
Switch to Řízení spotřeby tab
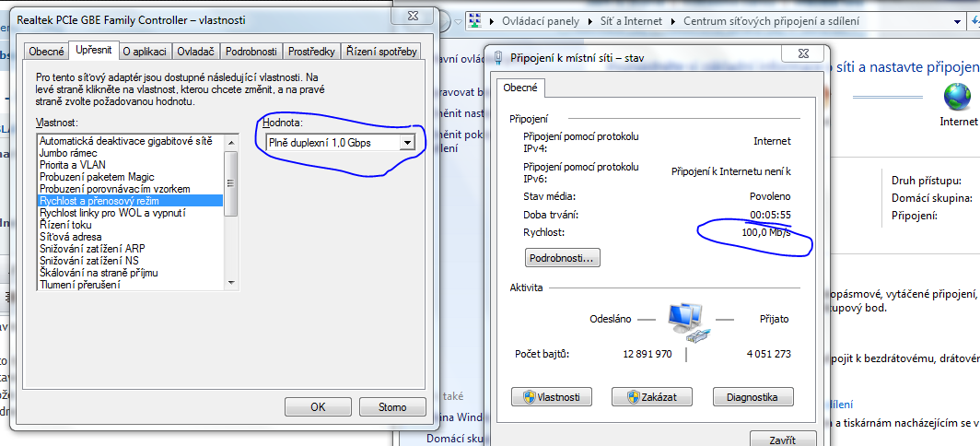click(x=381, y=52)
